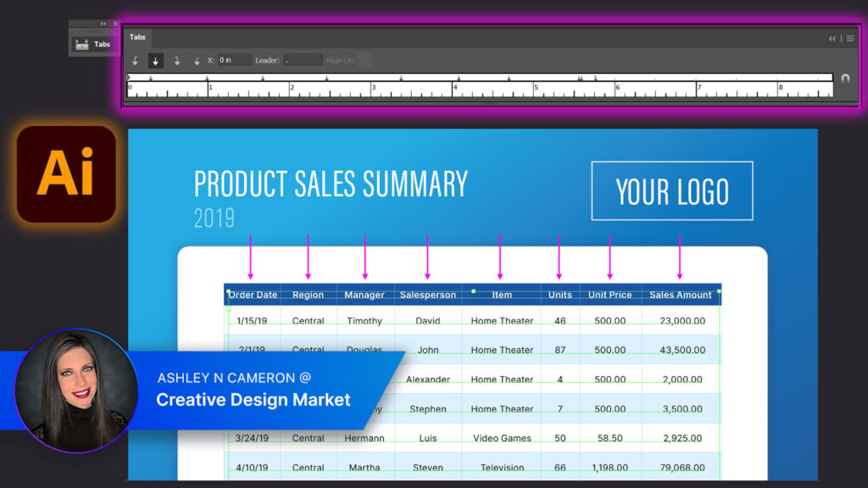The width and height of the screenshot is (868, 488).
Task: Click the YOUR LOGO placeholder box
Action: pyautogui.click(x=671, y=191)
